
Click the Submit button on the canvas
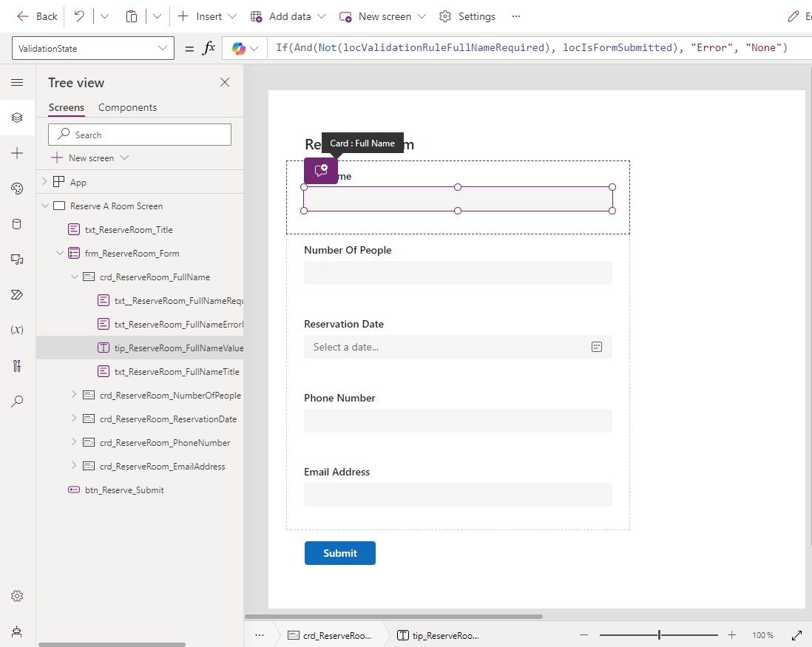[339, 552]
